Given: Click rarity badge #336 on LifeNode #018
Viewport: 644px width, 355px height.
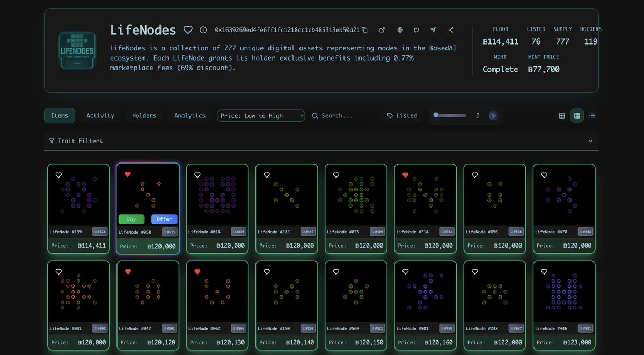Looking at the screenshot, I should [239, 232].
